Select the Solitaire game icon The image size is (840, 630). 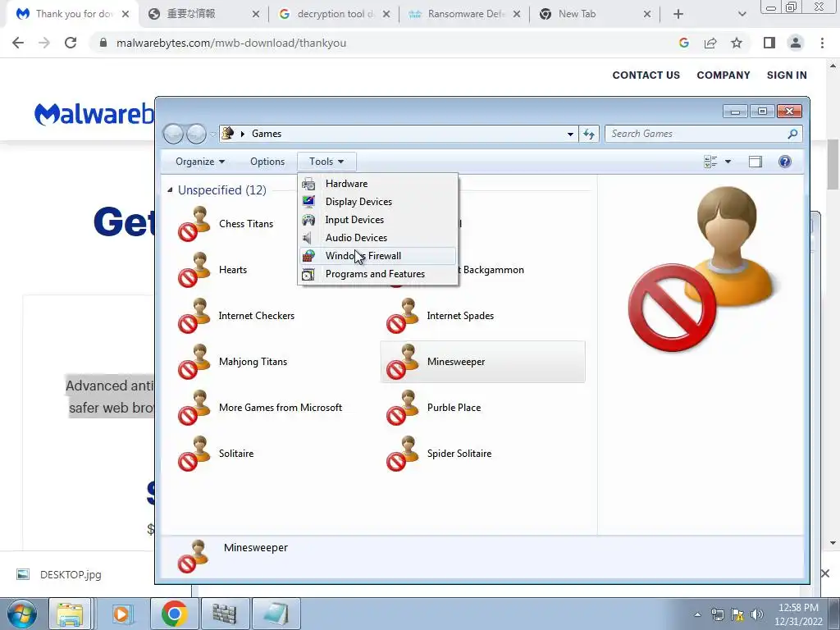tap(194, 453)
